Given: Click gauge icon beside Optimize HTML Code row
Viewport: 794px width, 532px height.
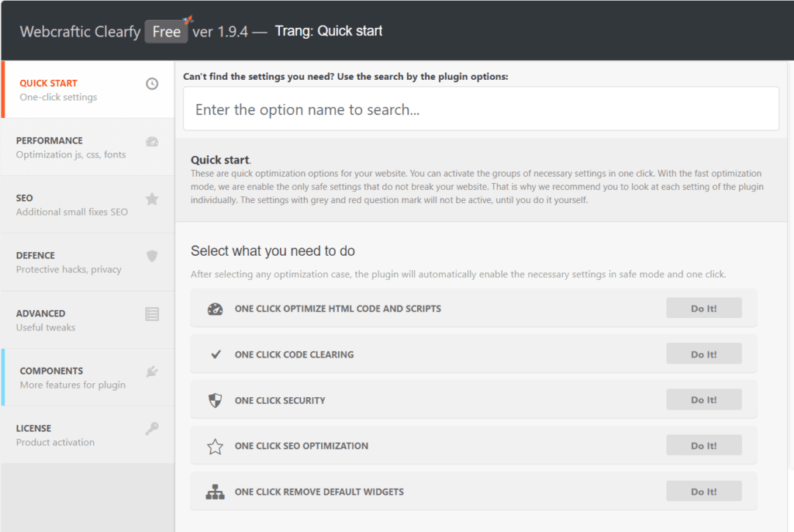Looking at the screenshot, I should click(x=216, y=309).
